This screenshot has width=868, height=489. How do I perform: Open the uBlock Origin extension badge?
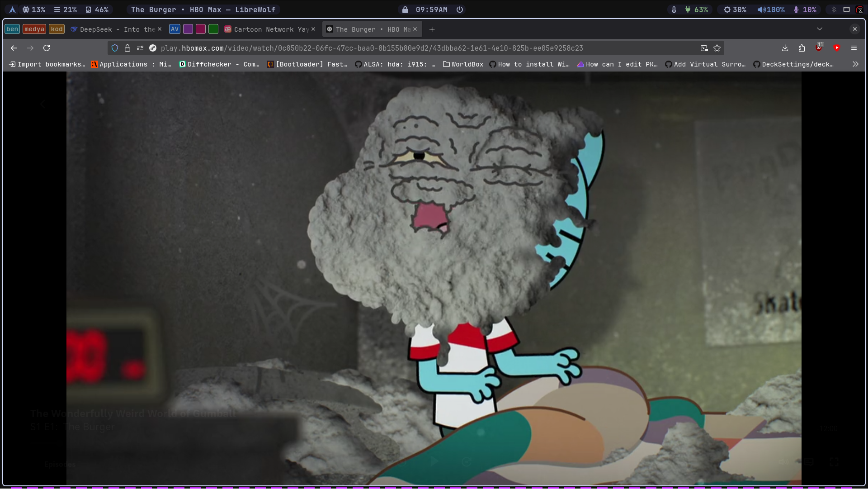(819, 47)
